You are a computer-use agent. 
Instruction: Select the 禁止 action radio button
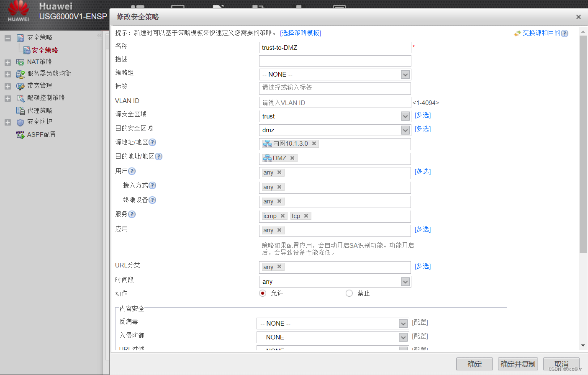tap(349, 293)
